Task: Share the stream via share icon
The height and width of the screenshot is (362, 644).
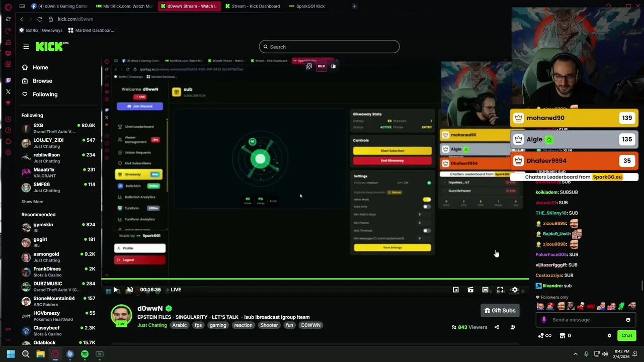Action: (497, 327)
